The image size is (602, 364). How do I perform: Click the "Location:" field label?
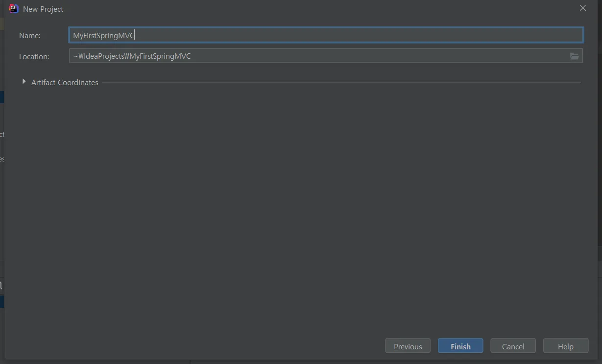(x=34, y=57)
